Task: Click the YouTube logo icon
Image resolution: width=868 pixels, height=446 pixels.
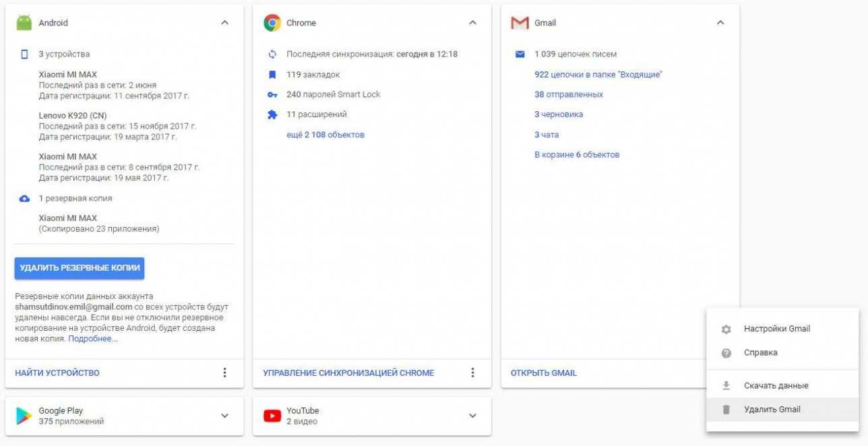Action: (272, 416)
